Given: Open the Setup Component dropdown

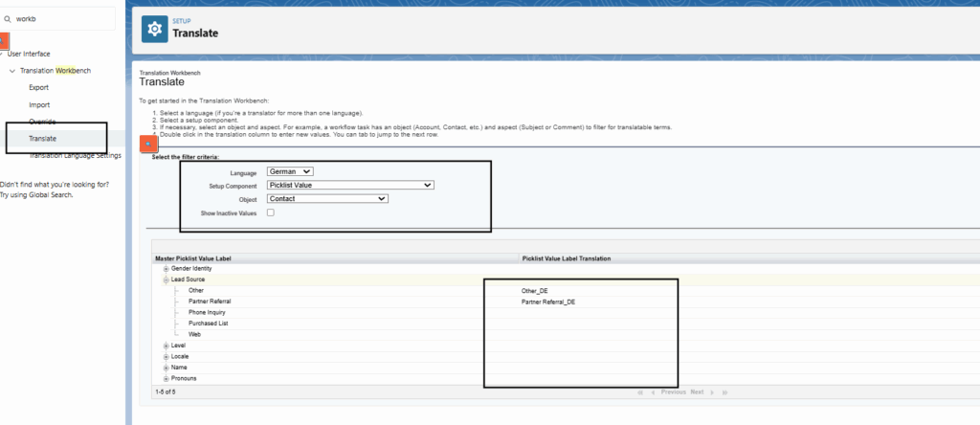Looking at the screenshot, I should click(x=350, y=185).
